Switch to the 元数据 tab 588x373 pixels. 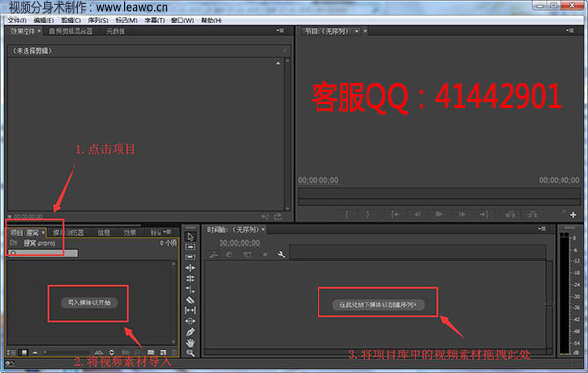(x=116, y=31)
